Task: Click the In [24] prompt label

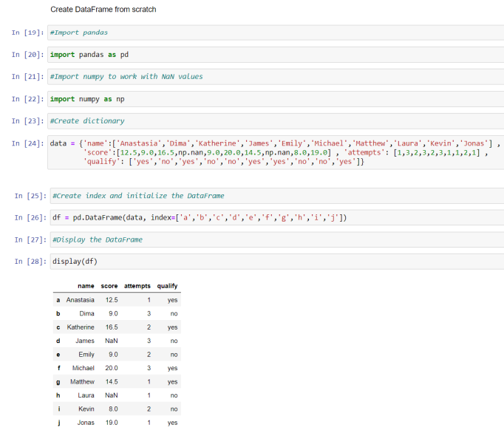Action: click(x=27, y=143)
